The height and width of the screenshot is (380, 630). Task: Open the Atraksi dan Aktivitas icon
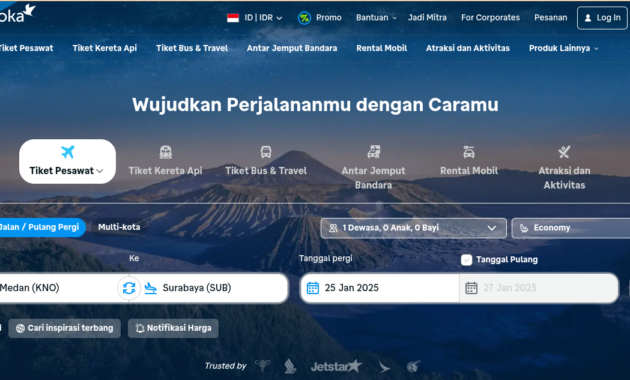(564, 152)
